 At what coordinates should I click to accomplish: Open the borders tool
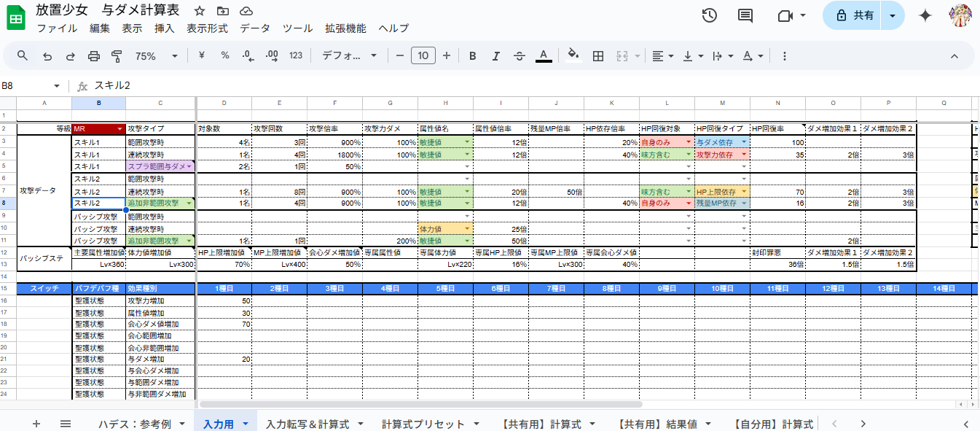pyautogui.click(x=598, y=56)
